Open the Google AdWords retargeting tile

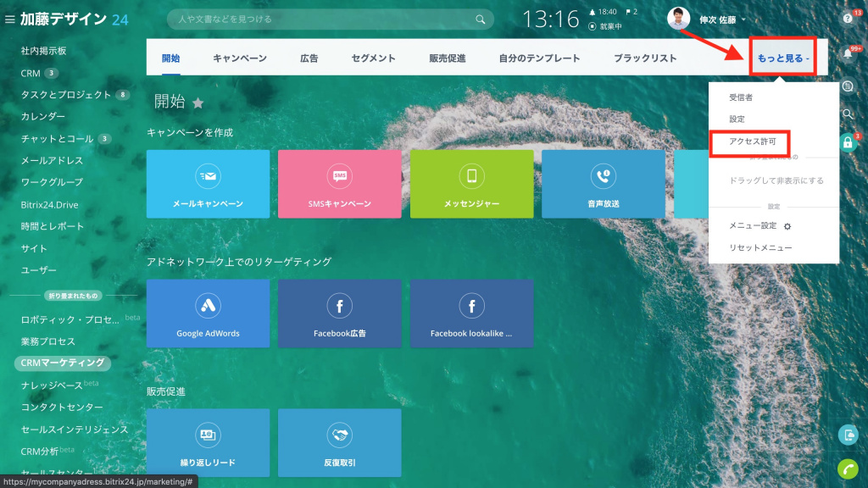(x=209, y=313)
